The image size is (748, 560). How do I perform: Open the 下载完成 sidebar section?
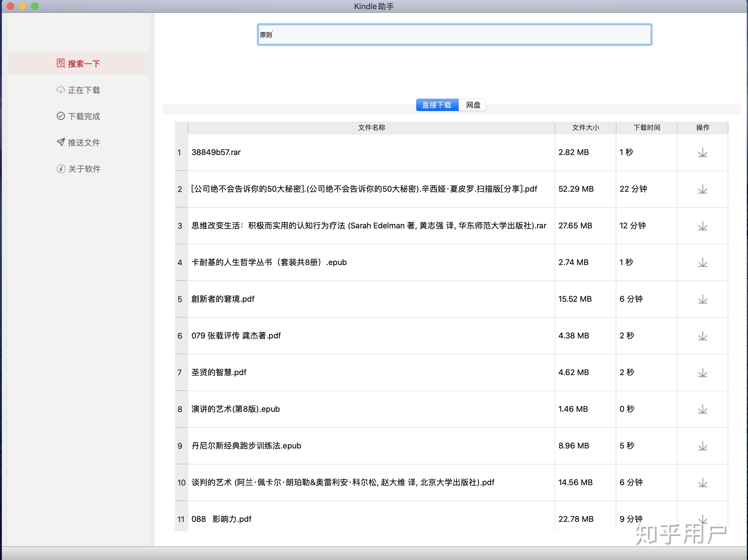79,116
